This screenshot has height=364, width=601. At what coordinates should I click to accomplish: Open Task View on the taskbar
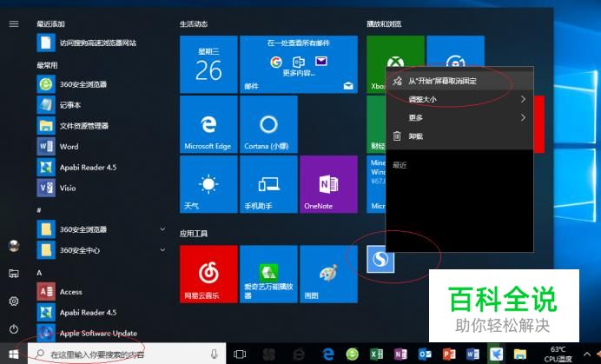click(x=240, y=354)
